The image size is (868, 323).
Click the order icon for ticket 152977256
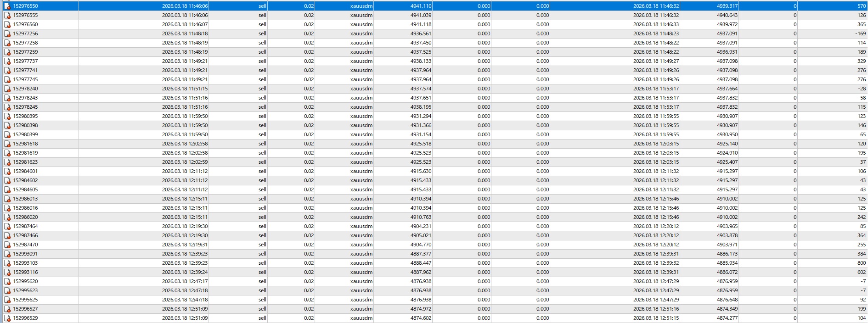click(x=7, y=33)
